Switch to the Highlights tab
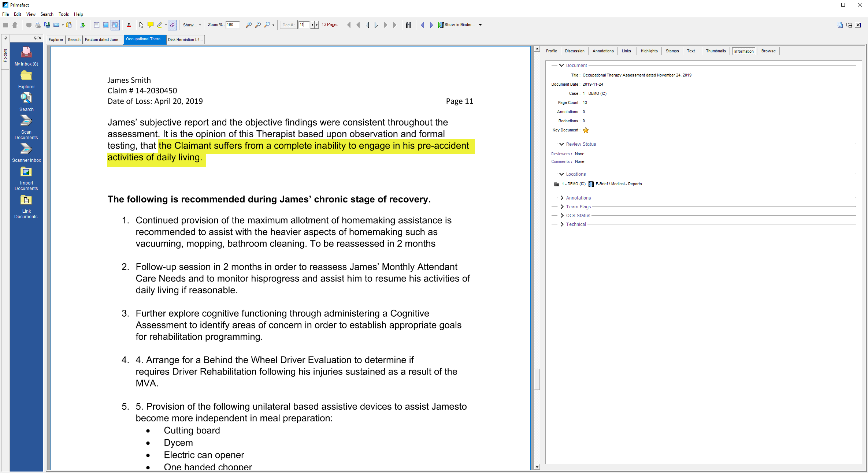The image size is (868, 473). click(648, 51)
